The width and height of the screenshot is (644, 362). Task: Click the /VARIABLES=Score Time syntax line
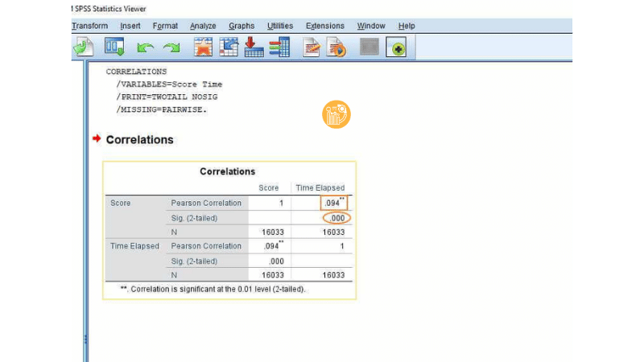tap(169, 84)
